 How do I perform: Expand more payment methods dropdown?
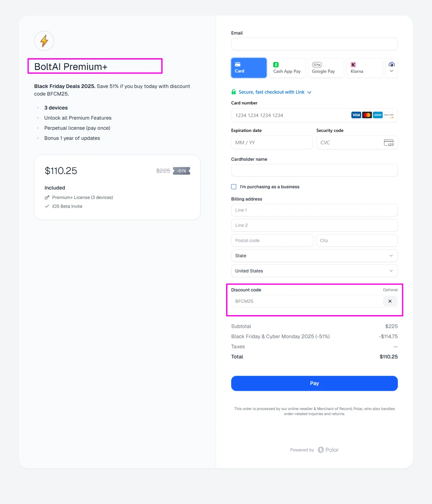pyautogui.click(x=391, y=68)
